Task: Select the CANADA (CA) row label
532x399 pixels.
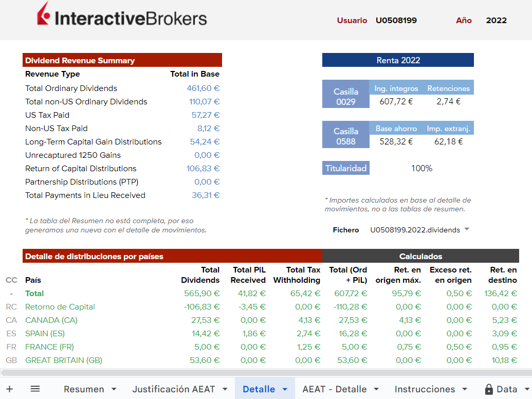Action: 51,320
